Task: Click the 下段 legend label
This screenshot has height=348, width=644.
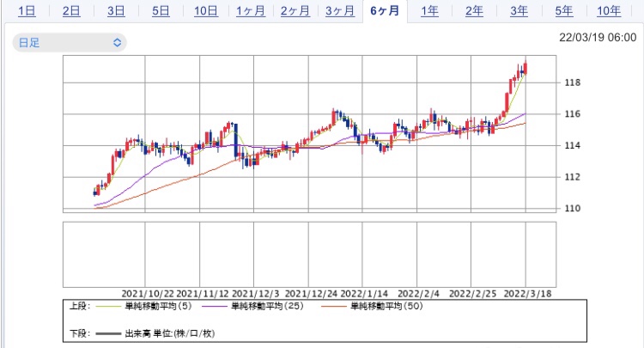Action: point(80,333)
